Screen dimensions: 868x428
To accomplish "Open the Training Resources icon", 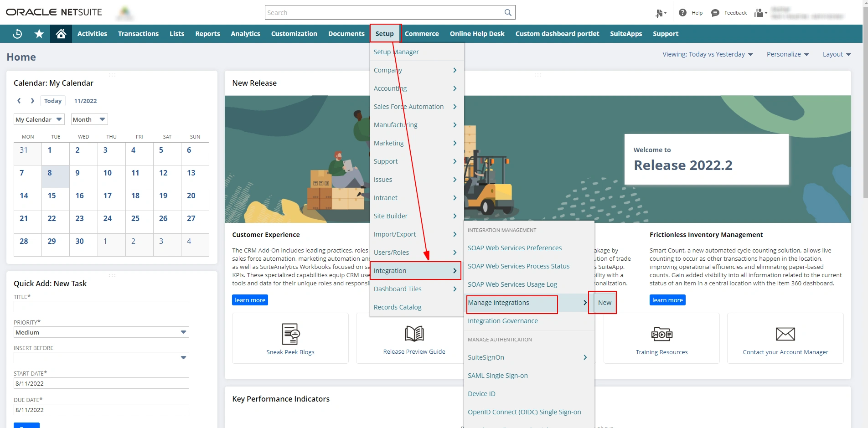I will (661, 334).
